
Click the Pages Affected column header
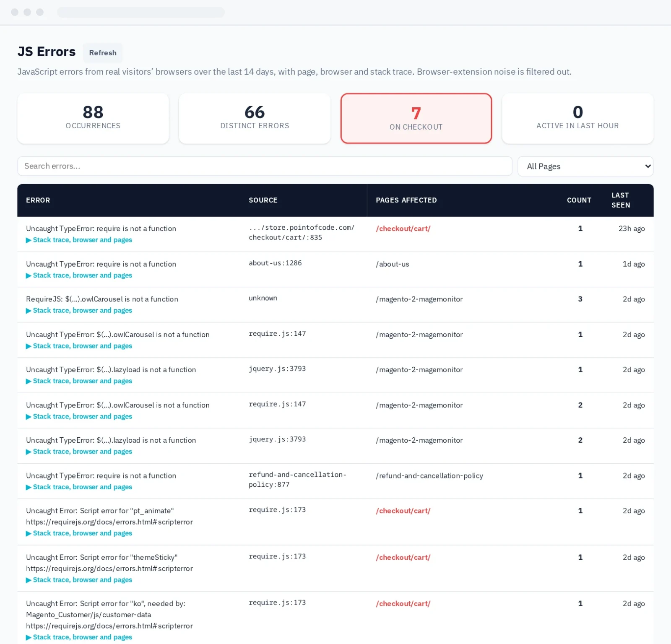406,200
